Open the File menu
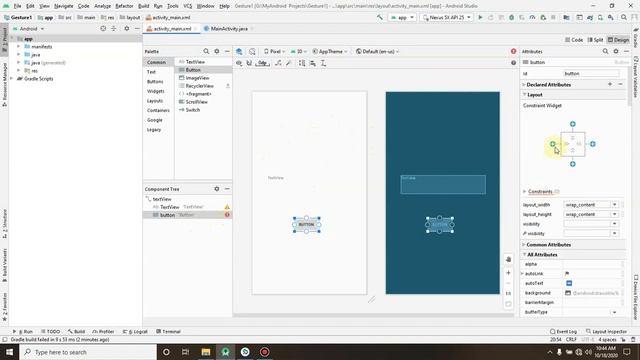This screenshot has width=640, height=360. click(17, 6)
